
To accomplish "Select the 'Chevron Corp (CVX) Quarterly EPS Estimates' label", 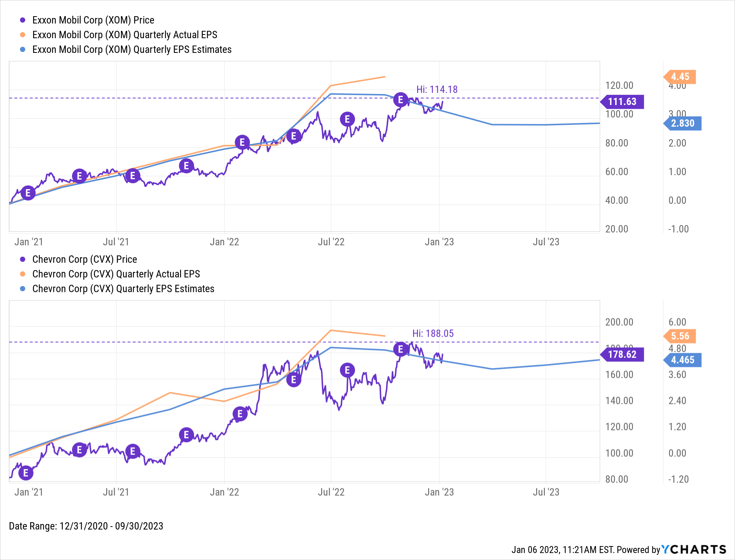I will (x=123, y=289).
